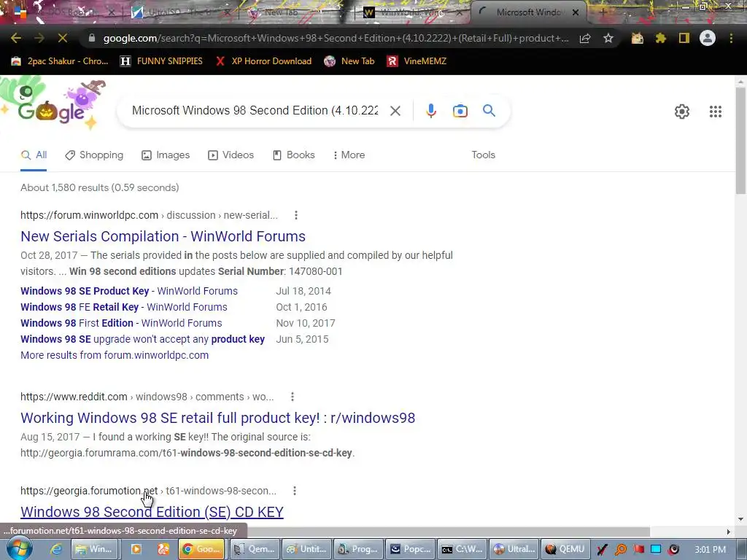
Task: Open the media player taskbar icon
Action: (x=136, y=549)
